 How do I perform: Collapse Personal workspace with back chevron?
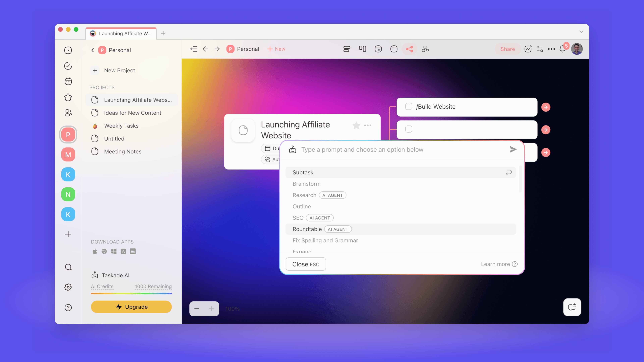coord(93,50)
